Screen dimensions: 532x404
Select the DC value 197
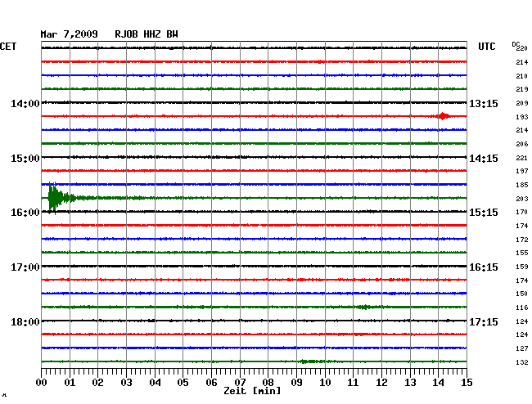[522, 171]
